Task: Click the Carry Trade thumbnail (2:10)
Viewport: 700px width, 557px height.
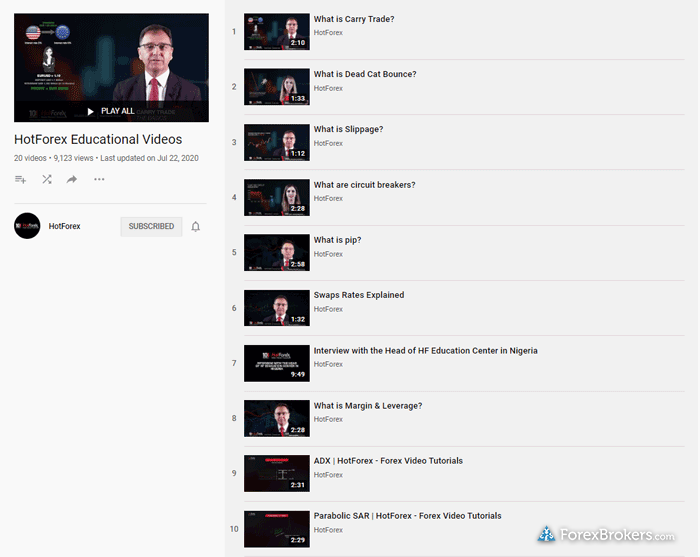Action: click(x=277, y=32)
